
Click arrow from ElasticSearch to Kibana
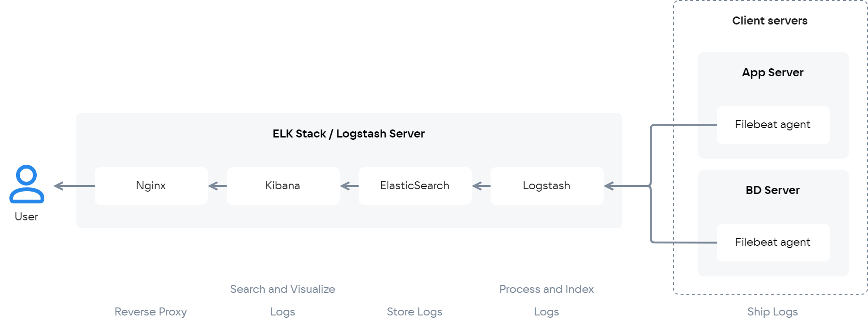tap(349, 186)
